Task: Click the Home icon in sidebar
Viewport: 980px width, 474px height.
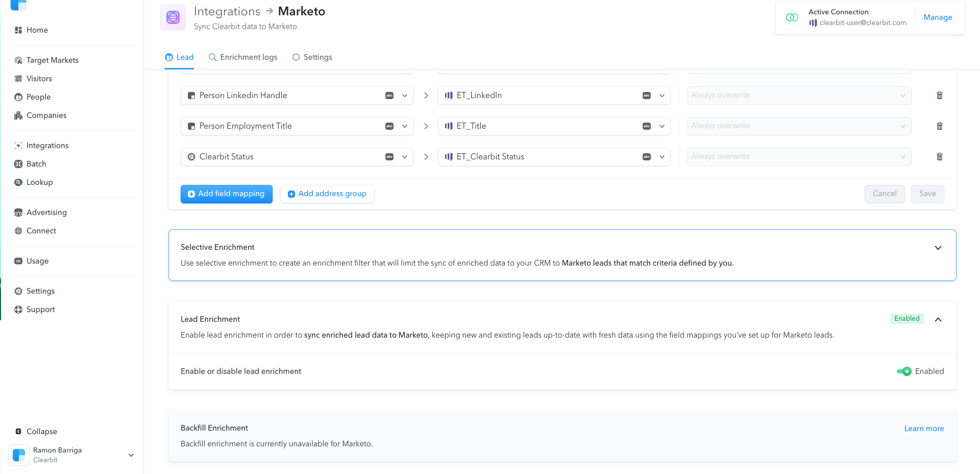Action: pyautogui.click(x=18, y=30)
